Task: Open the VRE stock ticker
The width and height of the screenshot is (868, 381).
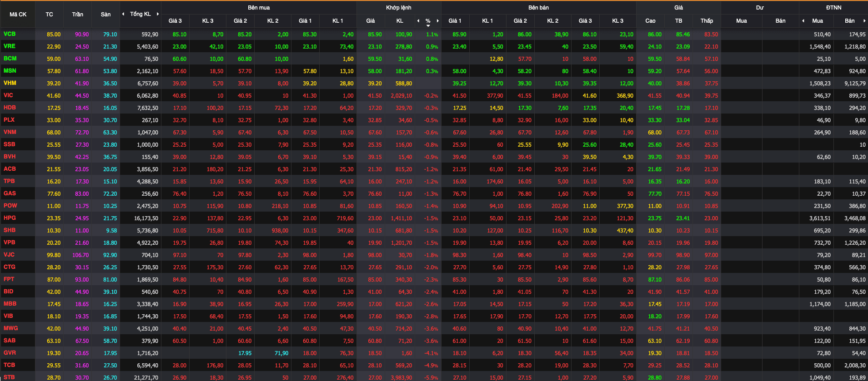Action: coord(10,46)
